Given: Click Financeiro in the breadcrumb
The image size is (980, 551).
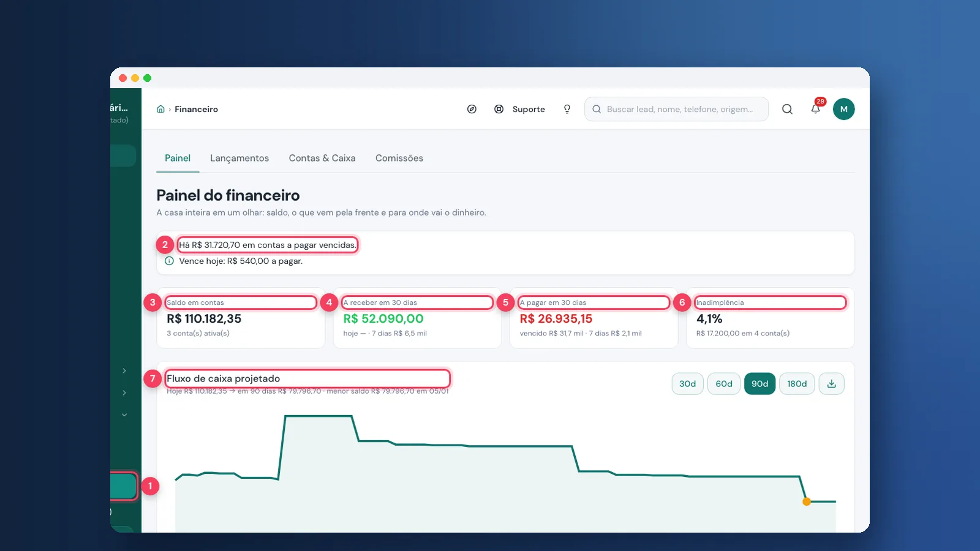Looking at the screenshot, I should pos(197,109).
